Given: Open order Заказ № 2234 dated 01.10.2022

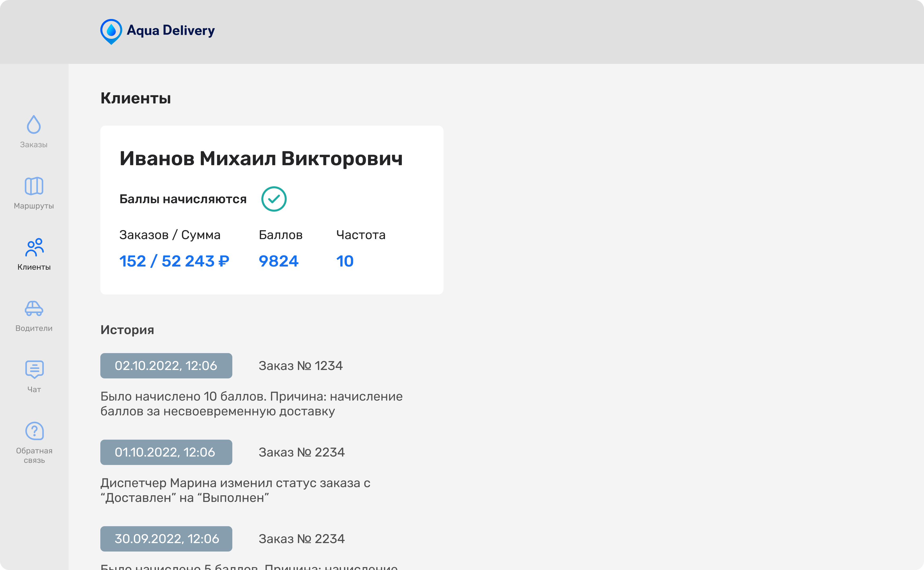Looking at the screenshot, I should click(x=302, y=452).
